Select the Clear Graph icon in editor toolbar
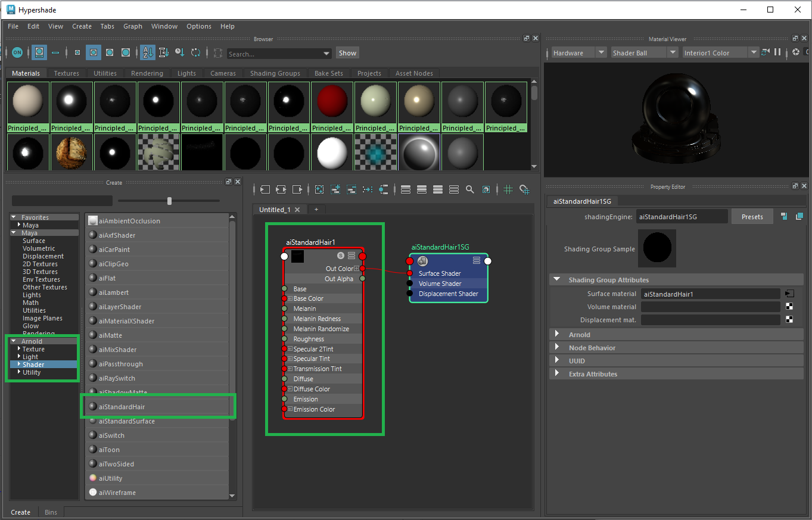This screenshot has width=812, height=520. coord(319,189)
